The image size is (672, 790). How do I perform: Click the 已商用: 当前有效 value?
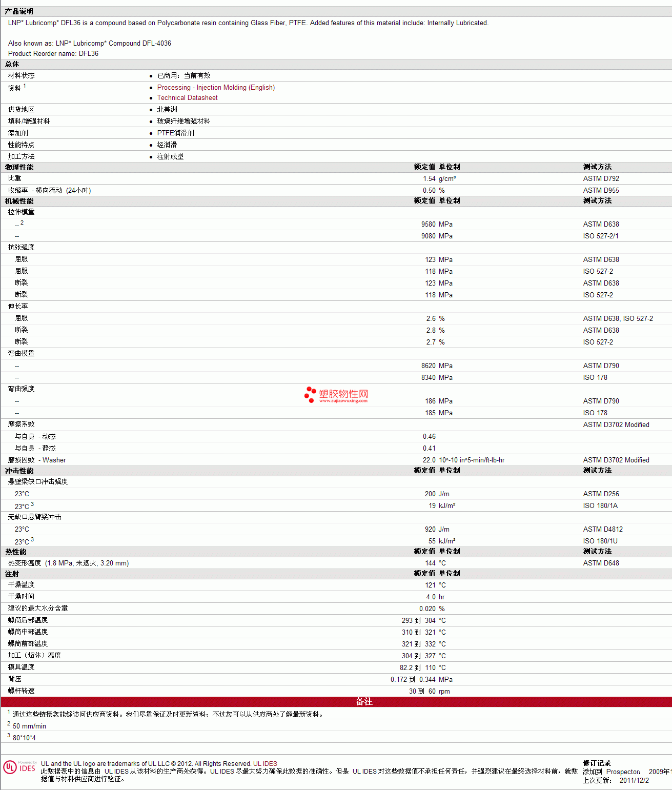click(184, 76)
